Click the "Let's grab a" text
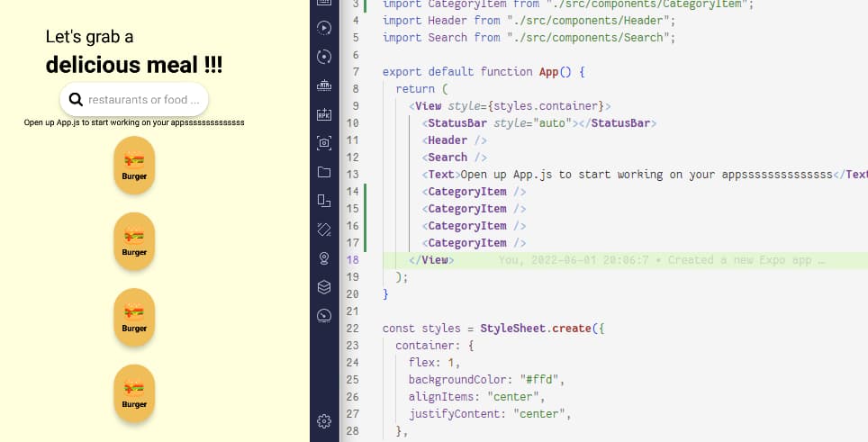This screenshot has height=442, width=868. point(90,37)
